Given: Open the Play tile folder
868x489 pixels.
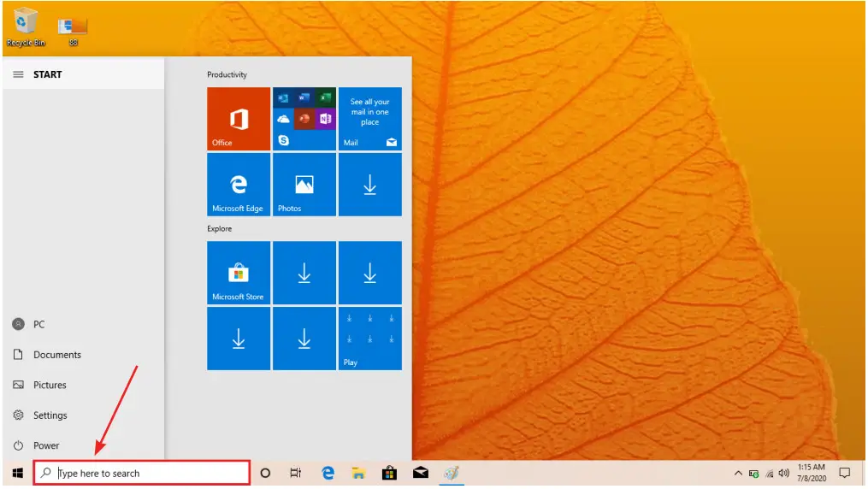Looking at the screenshot, I should coord(369,338).
